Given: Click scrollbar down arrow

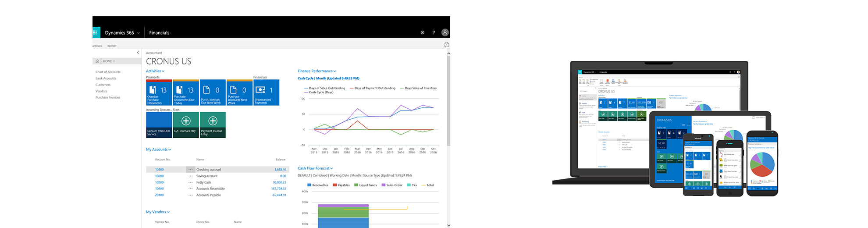Looking at the screenshot, I should (x=448, y=225).
